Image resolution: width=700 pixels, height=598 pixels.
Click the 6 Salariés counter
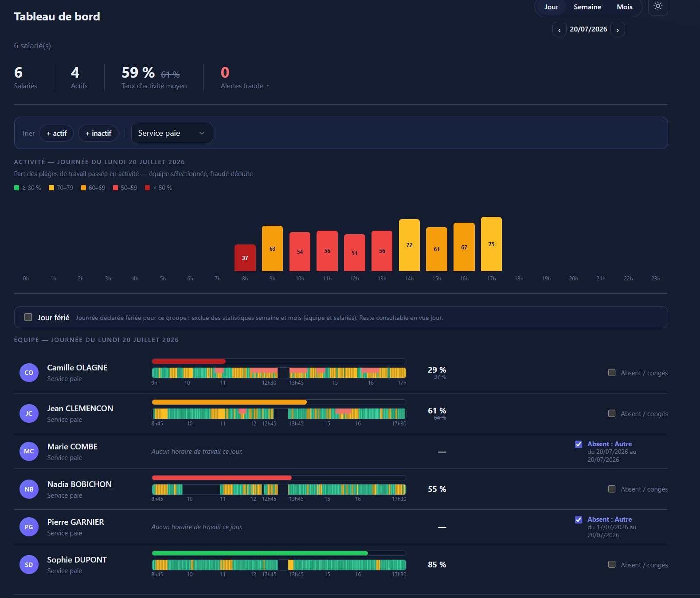click(x=19, y=72)
